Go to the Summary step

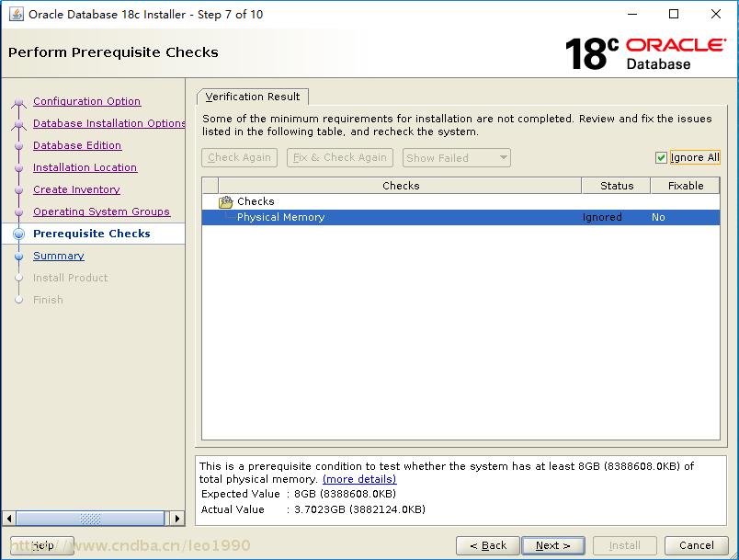(x=59, y=256)
